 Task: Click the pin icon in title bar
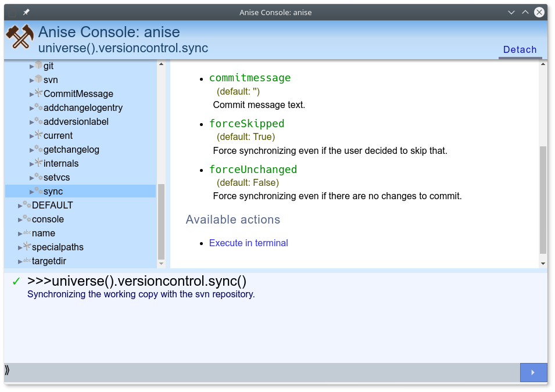pos(26,12)
